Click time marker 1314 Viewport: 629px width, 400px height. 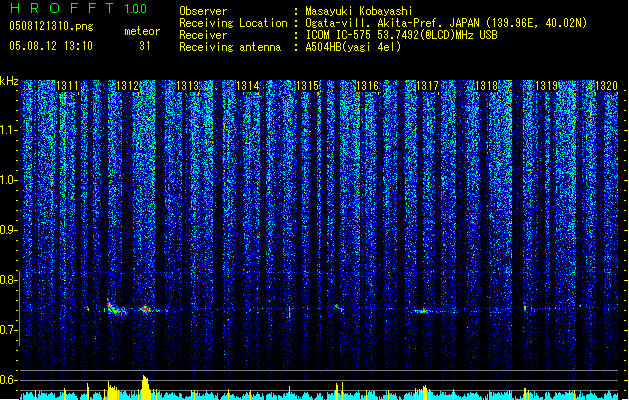248,85
